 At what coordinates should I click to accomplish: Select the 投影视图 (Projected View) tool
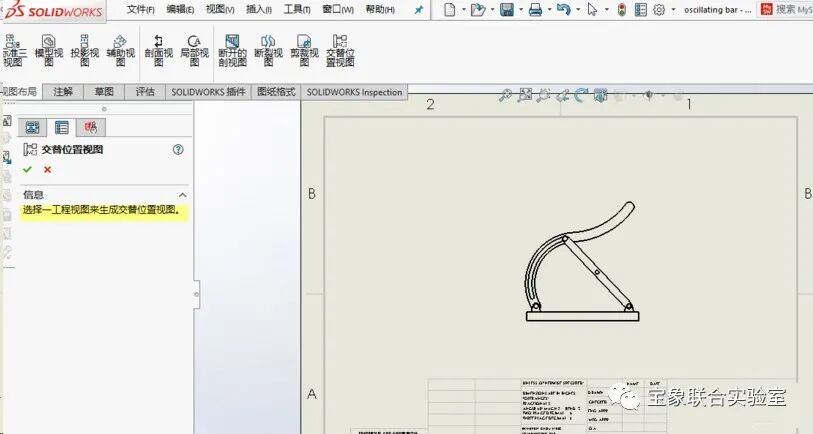pyautogui.click(x=85, y=51)
